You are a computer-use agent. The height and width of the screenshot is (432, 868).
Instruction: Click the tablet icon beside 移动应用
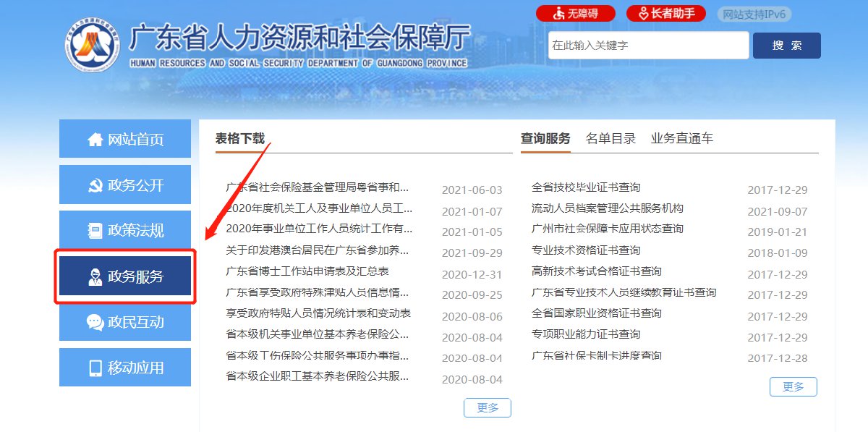click(x=95, y=368)
